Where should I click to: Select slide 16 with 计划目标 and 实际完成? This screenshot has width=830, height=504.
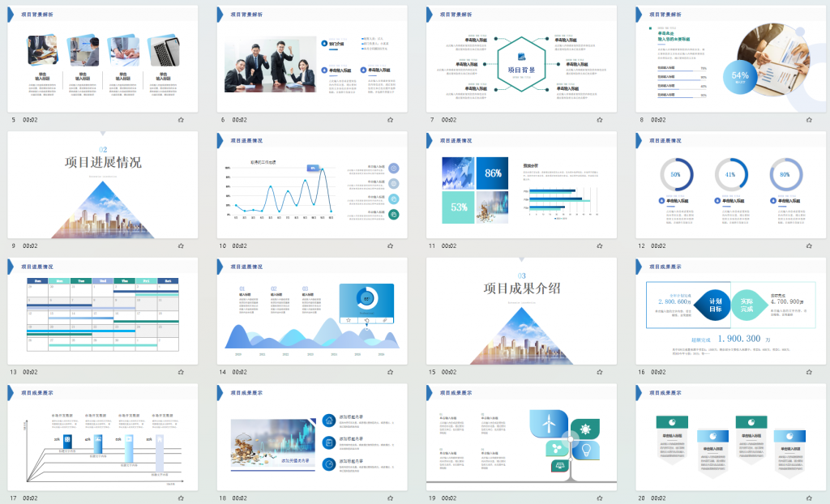pos(730,311)
